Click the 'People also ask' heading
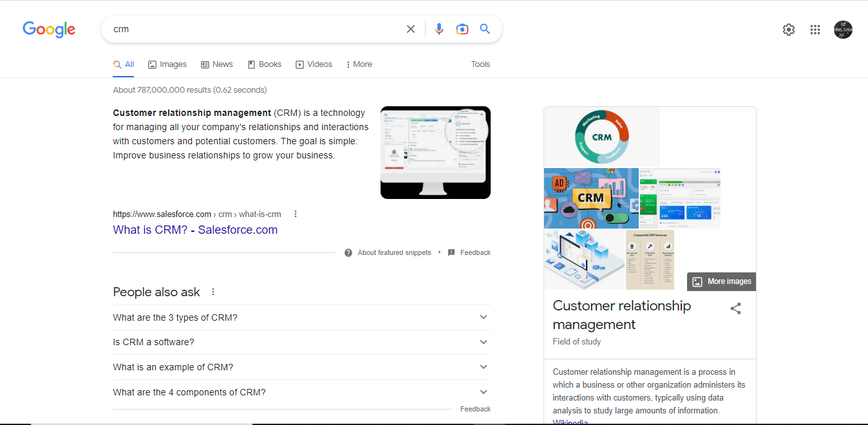 pyautogui.click(x=156, y=292)
